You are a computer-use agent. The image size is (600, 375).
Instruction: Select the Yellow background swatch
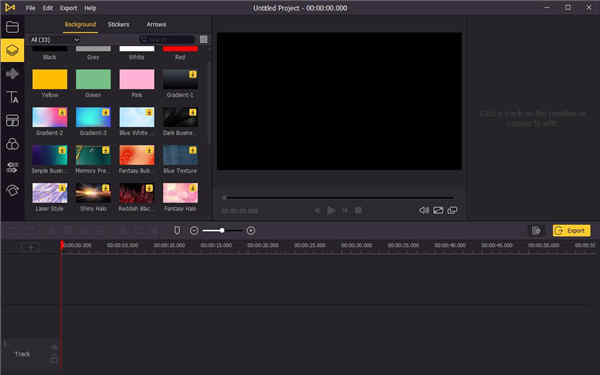(50, 79)
